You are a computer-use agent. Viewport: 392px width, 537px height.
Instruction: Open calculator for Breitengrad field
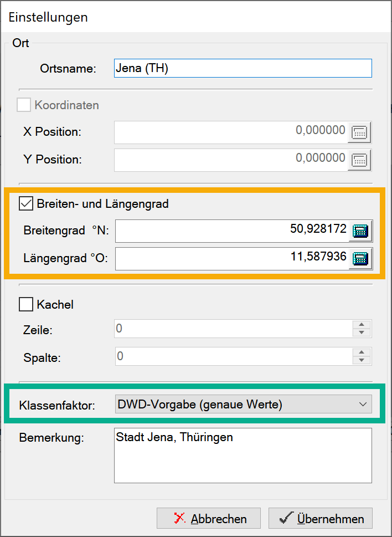click(360, 231)
